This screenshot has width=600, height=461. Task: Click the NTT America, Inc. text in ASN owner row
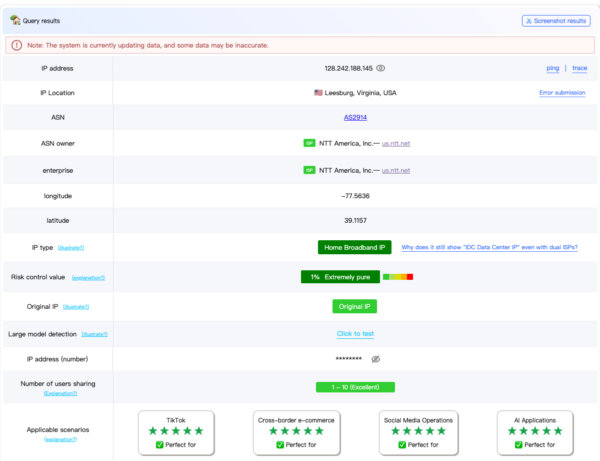[x=346, y=143]
